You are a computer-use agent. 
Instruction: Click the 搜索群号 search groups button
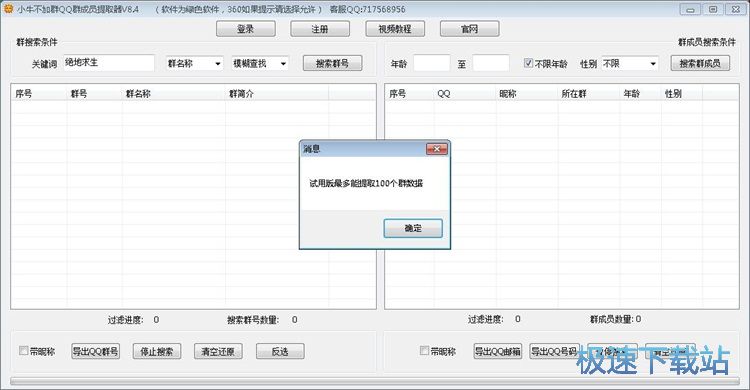tap(332, 63)
